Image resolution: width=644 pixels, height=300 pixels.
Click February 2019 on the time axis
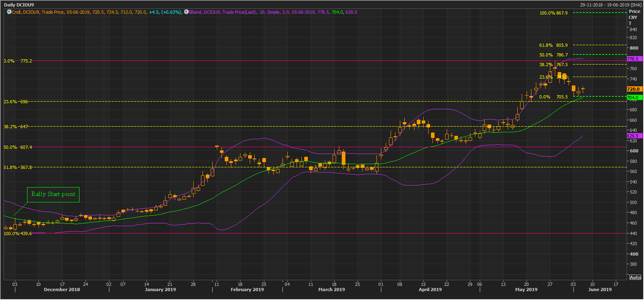pyautogui.click(x=247, y=290)
